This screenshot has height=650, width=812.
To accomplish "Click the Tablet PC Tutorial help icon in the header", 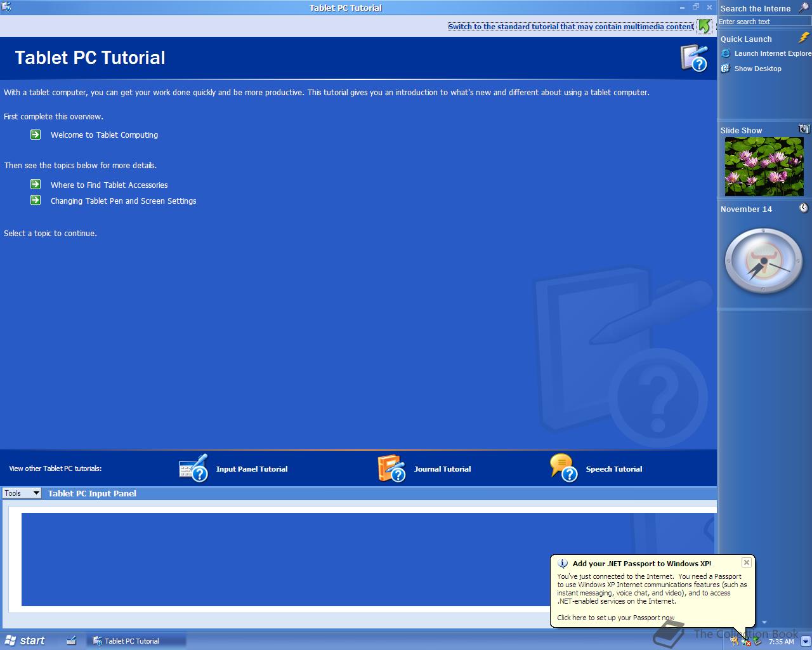I will (694, 58).
